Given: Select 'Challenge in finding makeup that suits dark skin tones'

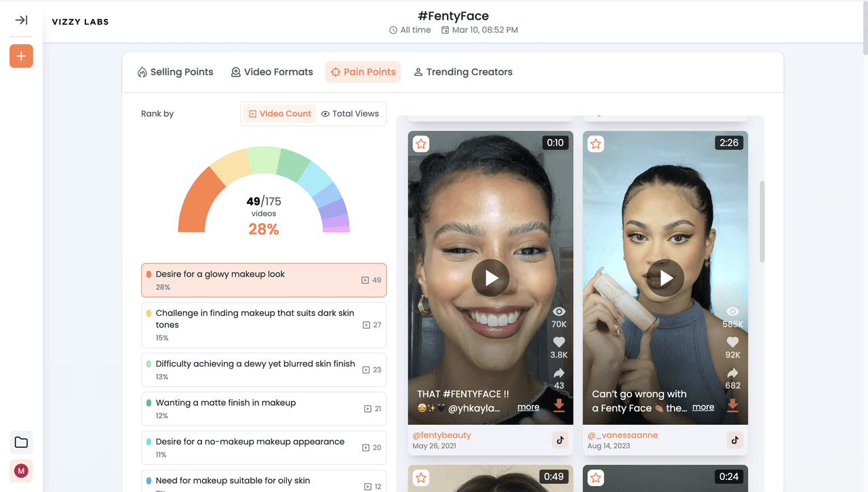Looking at the screenshot, I should pyautogui.click(x=264, y=325).
